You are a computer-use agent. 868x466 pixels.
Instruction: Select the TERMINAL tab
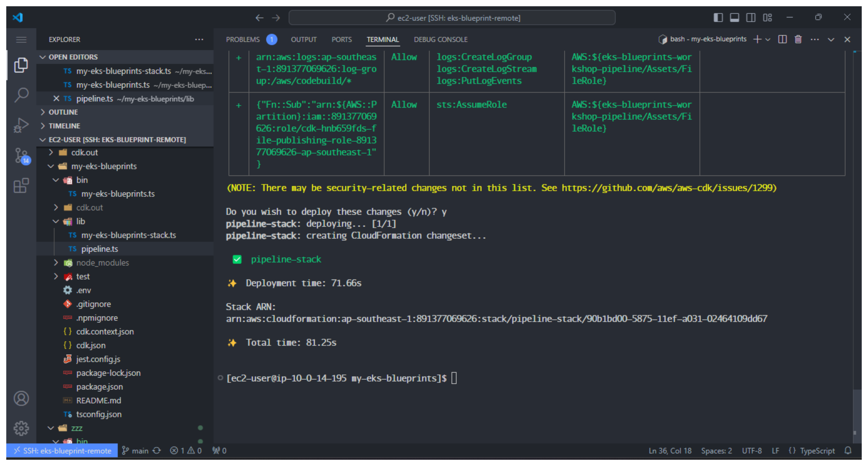383,39
